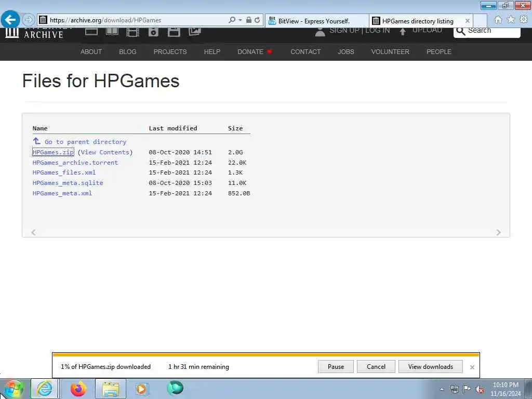Open the PEOPLE menu item
This screenshot has height=399, width=532.
point(438,51)
